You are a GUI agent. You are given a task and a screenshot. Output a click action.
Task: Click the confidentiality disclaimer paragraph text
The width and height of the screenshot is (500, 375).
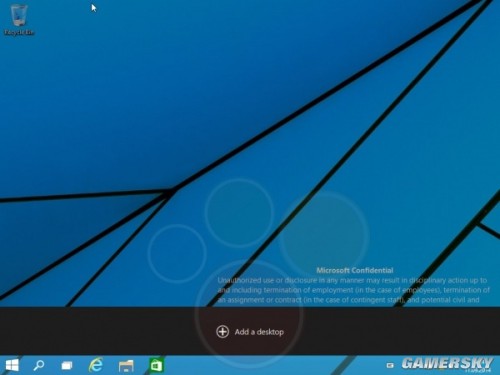(353, 290)
